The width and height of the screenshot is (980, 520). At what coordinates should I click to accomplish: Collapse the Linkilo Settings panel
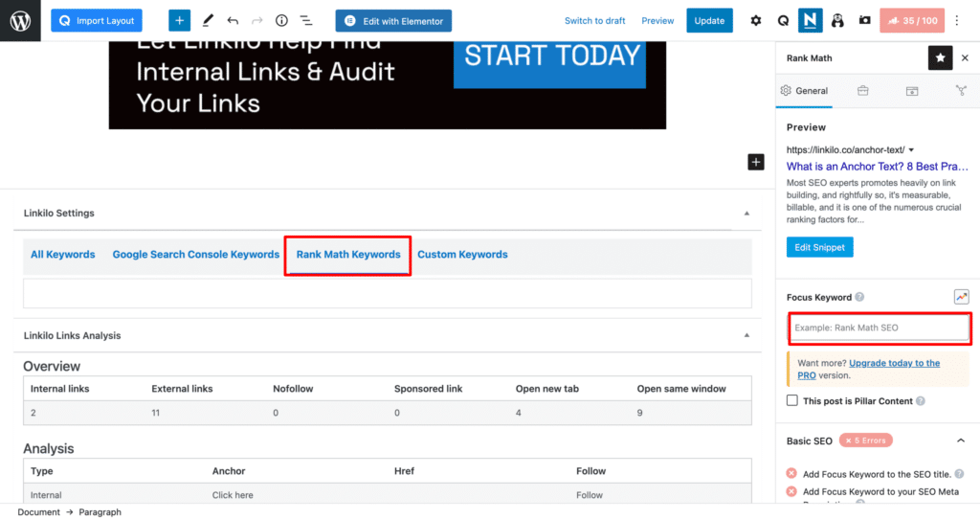click(746, 214)
